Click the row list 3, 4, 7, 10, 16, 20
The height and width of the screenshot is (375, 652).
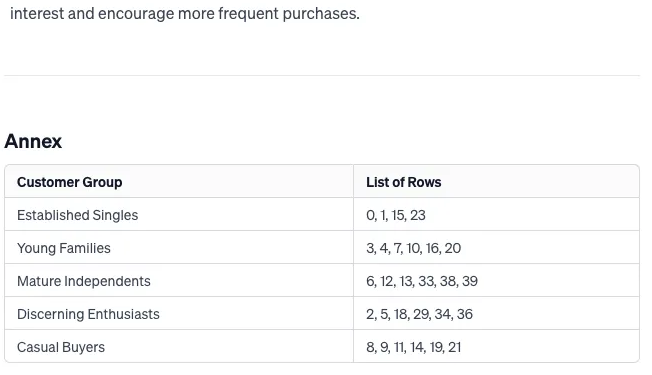pyautogui.click(x=413, y=248)
